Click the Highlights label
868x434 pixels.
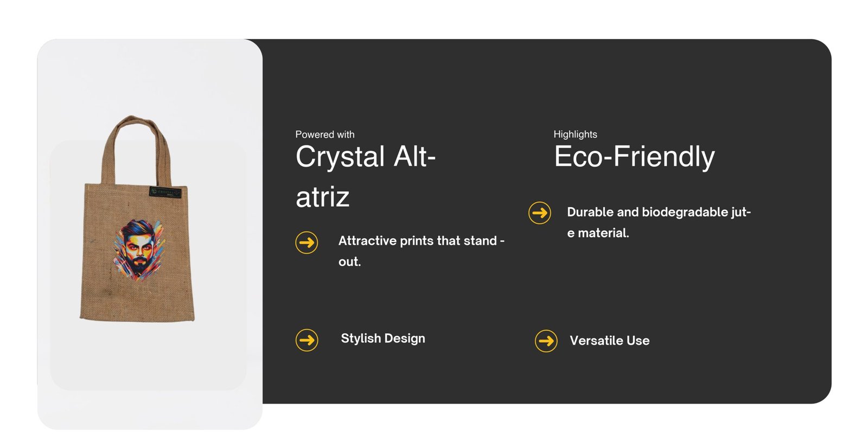point(575,135)
